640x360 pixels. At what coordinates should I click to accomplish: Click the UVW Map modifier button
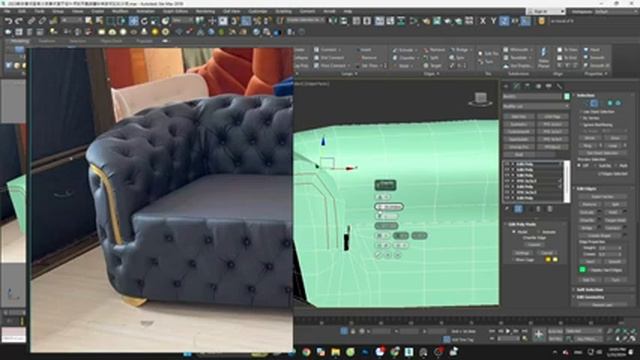pos(552,116)
